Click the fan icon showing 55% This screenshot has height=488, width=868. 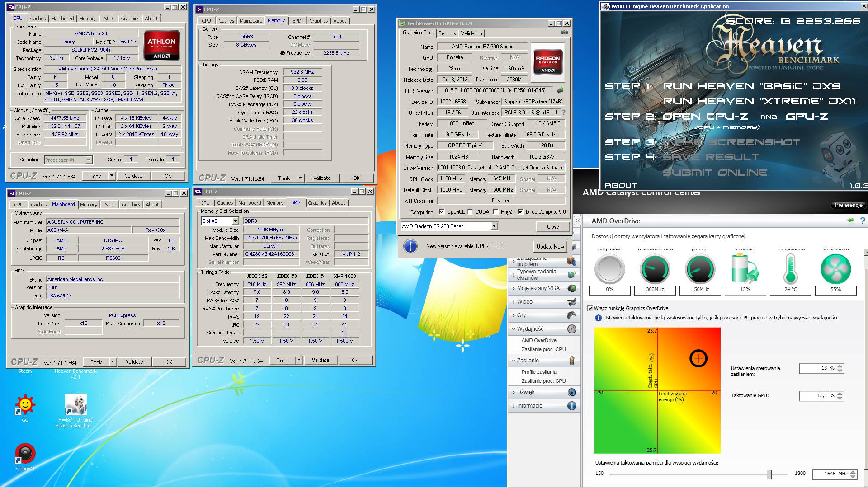pyautogui.click(x=835, y=269)
